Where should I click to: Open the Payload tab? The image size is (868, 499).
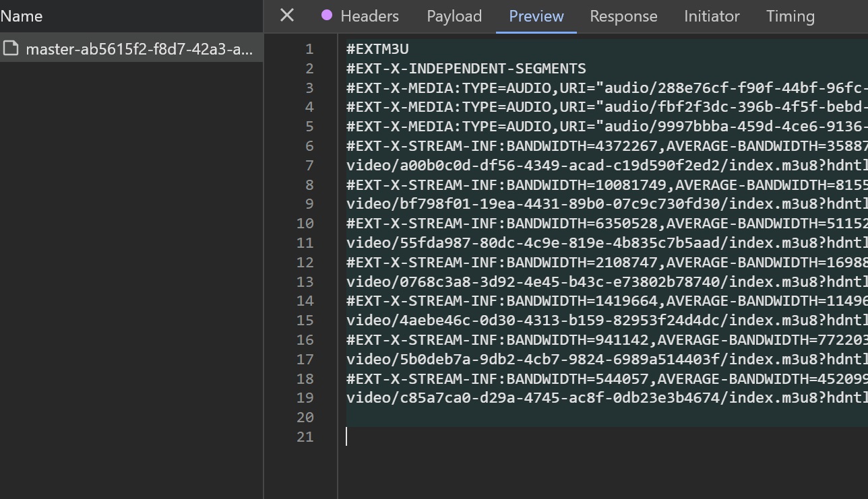454,16
